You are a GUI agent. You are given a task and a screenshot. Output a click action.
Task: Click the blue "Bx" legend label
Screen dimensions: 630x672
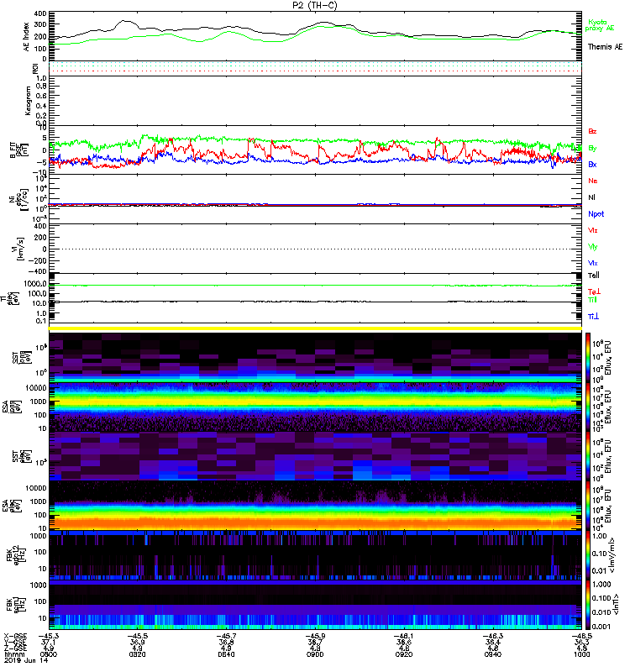point(592,164)
